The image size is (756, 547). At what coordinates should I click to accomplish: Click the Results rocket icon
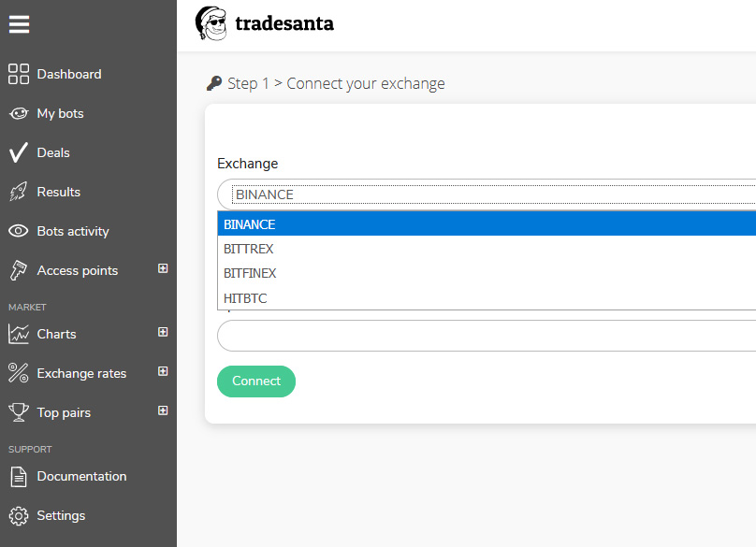click(19, 192)
